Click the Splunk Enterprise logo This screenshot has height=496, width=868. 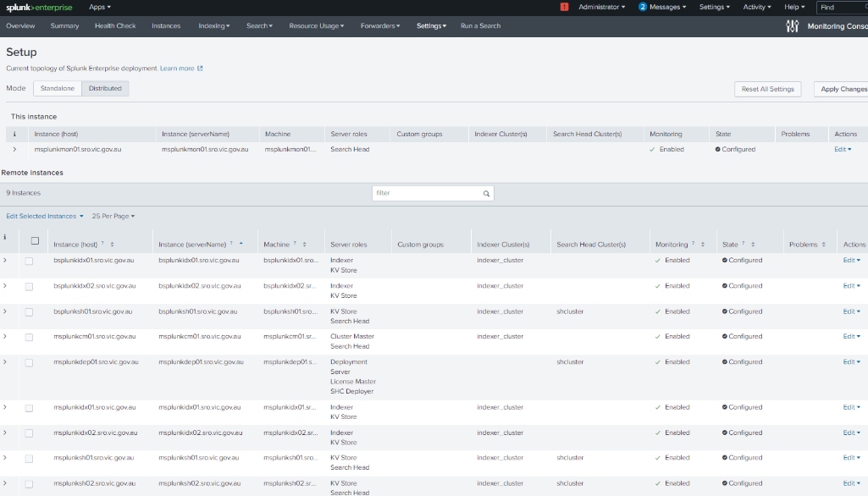coord(39,8)
